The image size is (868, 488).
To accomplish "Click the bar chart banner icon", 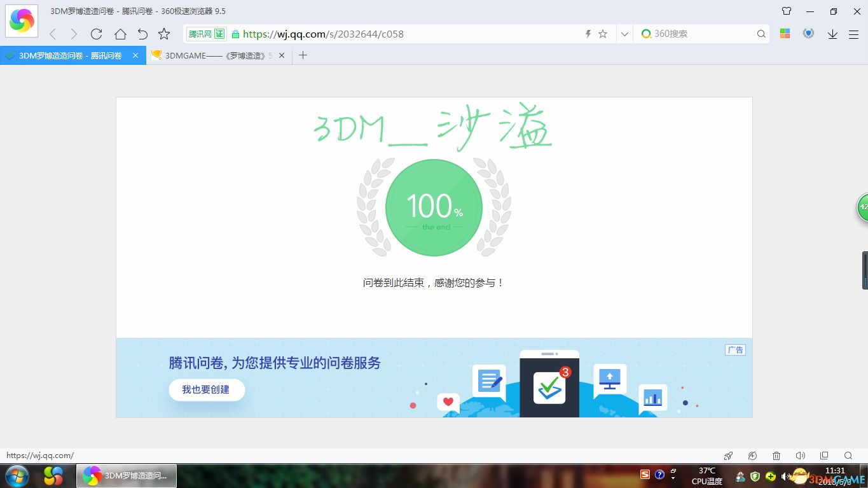I will coord(652,398).
